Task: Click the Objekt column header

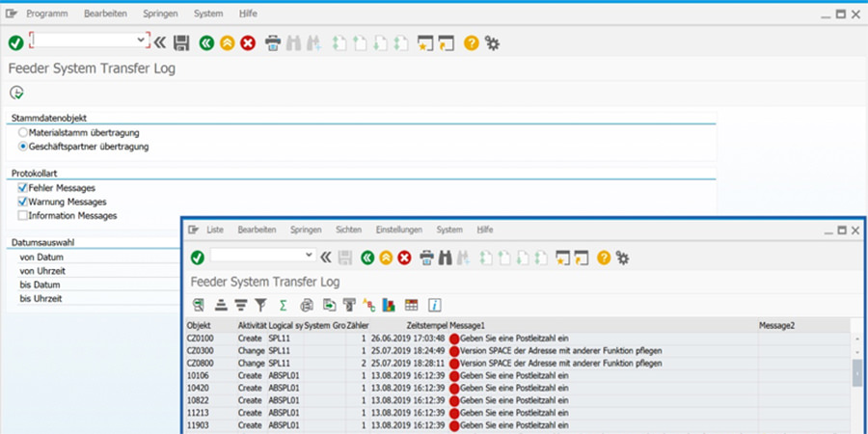Action: (x=199, y=326)
